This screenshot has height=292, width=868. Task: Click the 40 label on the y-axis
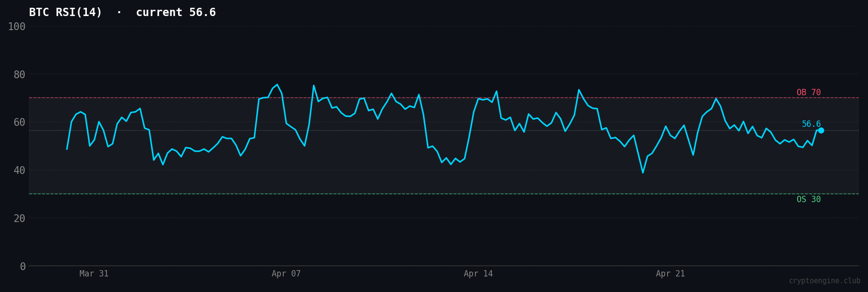(19, 171)
